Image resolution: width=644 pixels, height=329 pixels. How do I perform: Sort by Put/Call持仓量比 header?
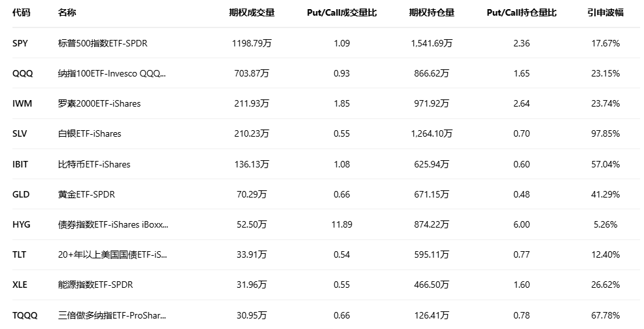522,12
